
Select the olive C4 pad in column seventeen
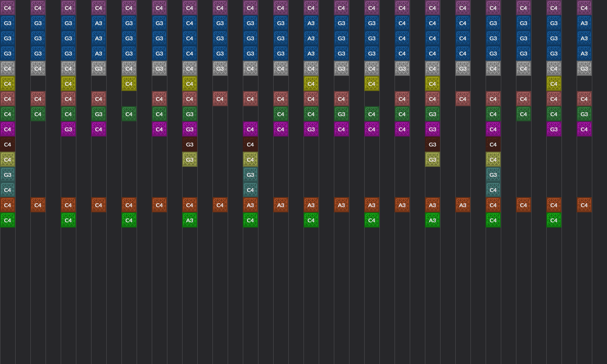pyautogui.click(x=493, y=160)
